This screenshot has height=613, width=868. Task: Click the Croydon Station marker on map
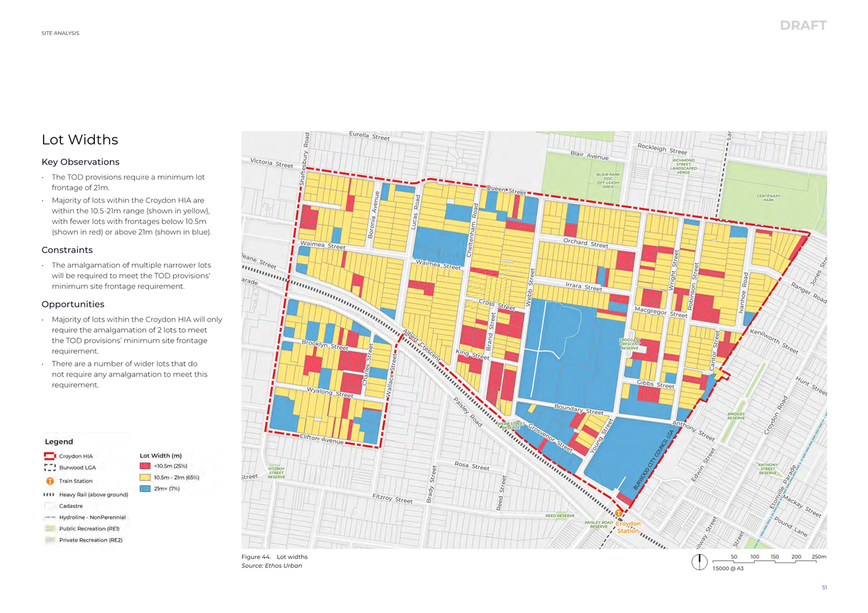pyautogui.click(x=619, y=513)
